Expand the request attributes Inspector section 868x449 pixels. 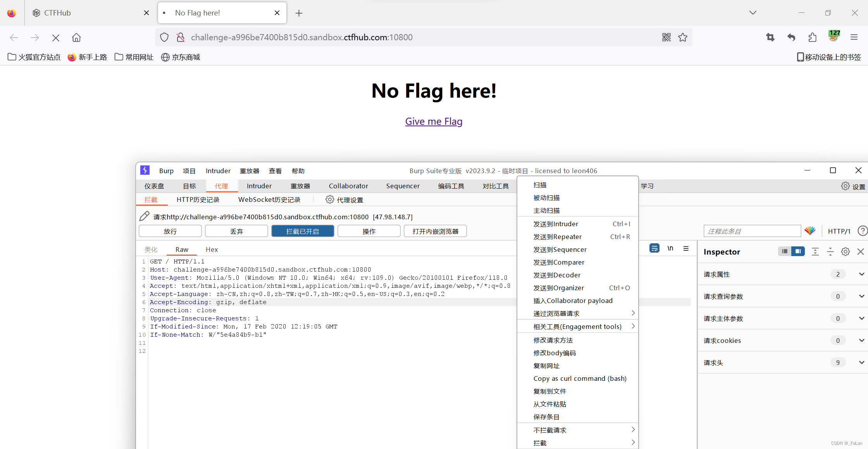point(861,274)
